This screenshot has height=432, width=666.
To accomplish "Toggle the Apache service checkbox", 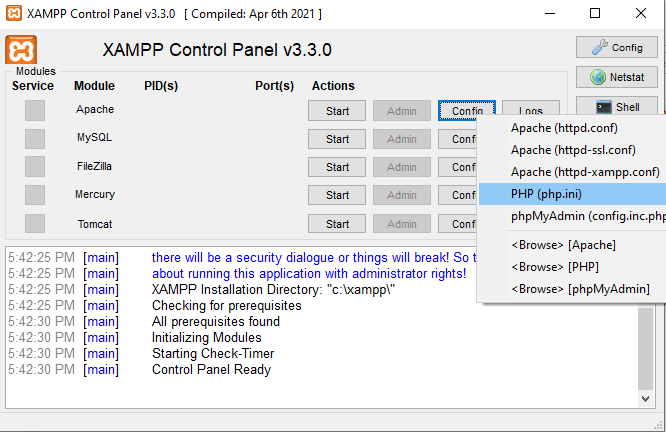I will (x=35, y=110).
